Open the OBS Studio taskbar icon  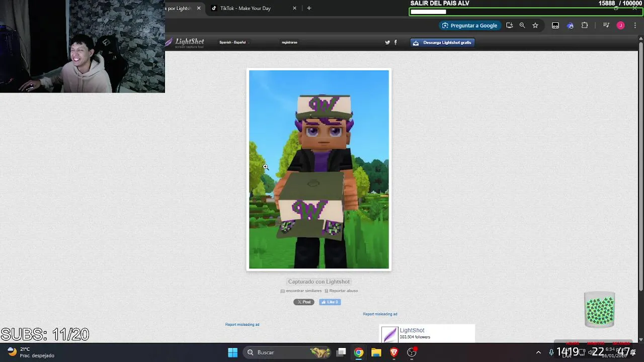pyautogui.click(x=412, y=352)
